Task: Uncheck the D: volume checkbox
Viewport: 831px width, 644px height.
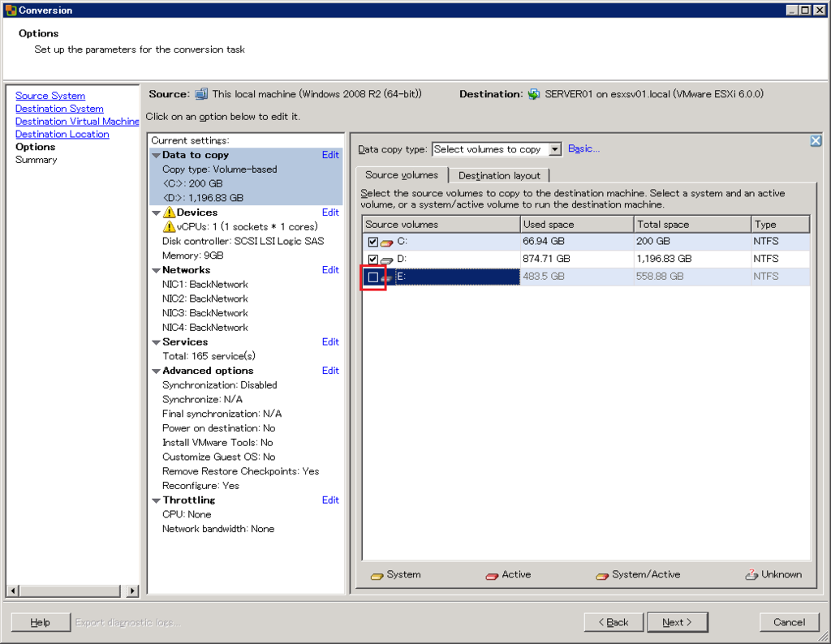Action: [373, 260]
